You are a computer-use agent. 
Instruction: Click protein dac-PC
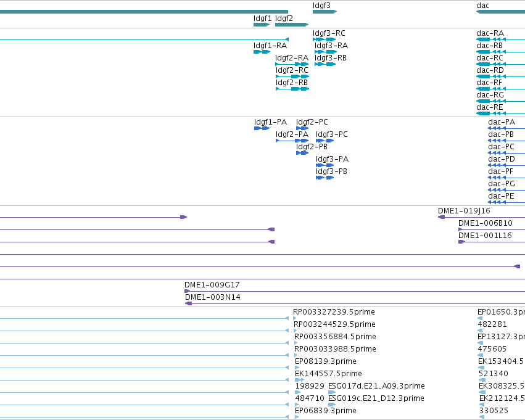[x=501, y=147]
